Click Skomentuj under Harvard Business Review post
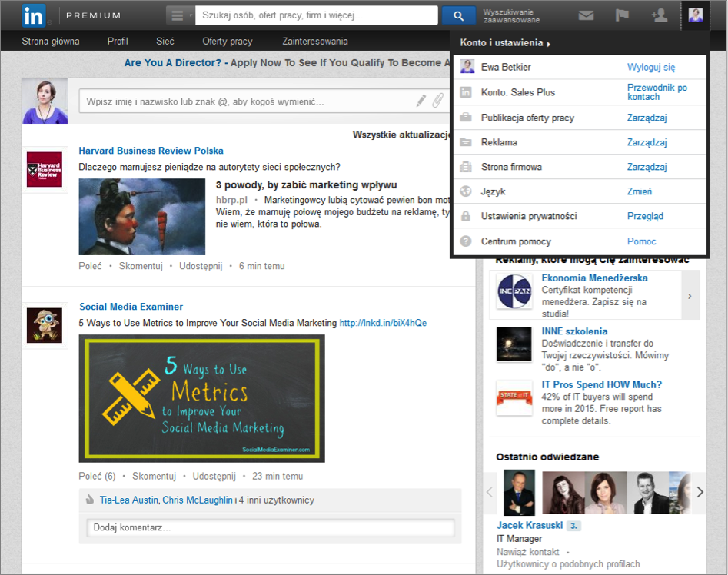 coord(141,266)
